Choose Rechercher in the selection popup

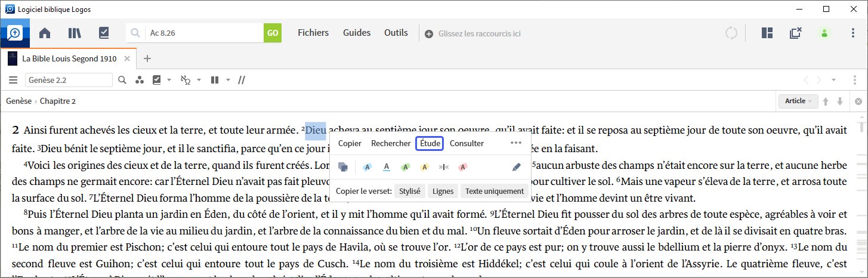coord(391,143)
